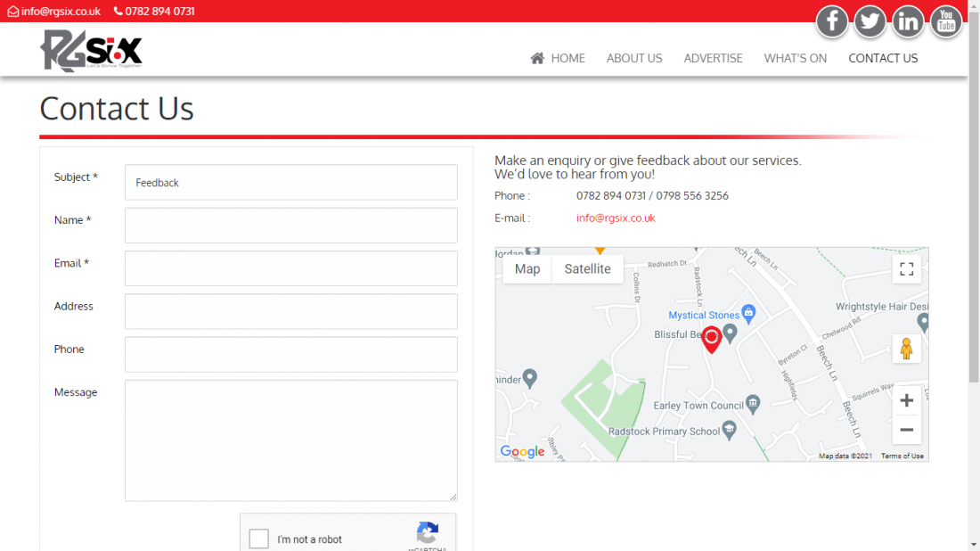Click the RGSix logo
This screenshot has width=980, height=551.
point(91,51)
